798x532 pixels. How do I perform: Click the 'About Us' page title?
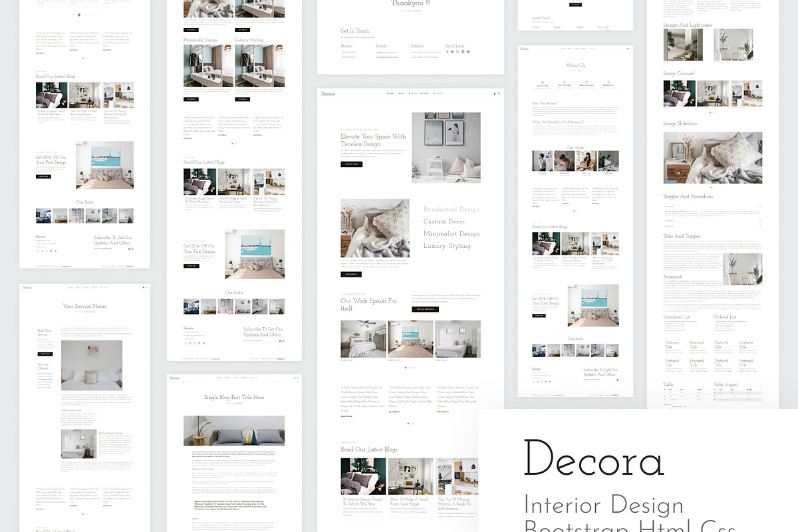[576, 65]
